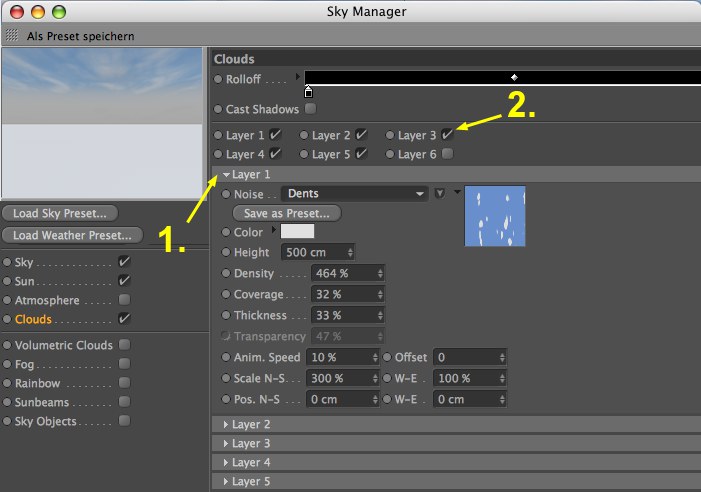Screen dimensions: 701x492
Task: Open the Noise type dropdown showing Dents
Action: pyautogui.click(x=355, y=193)
